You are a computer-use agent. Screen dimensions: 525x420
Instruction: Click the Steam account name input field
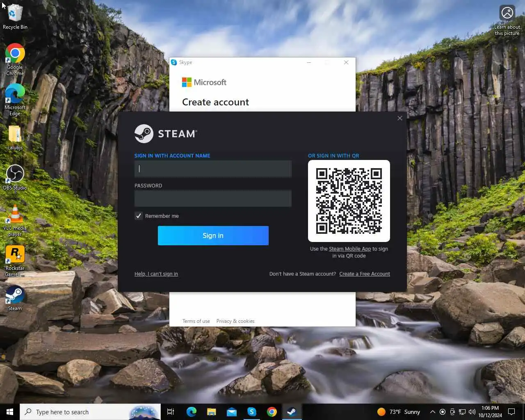(x=213, y=169)
